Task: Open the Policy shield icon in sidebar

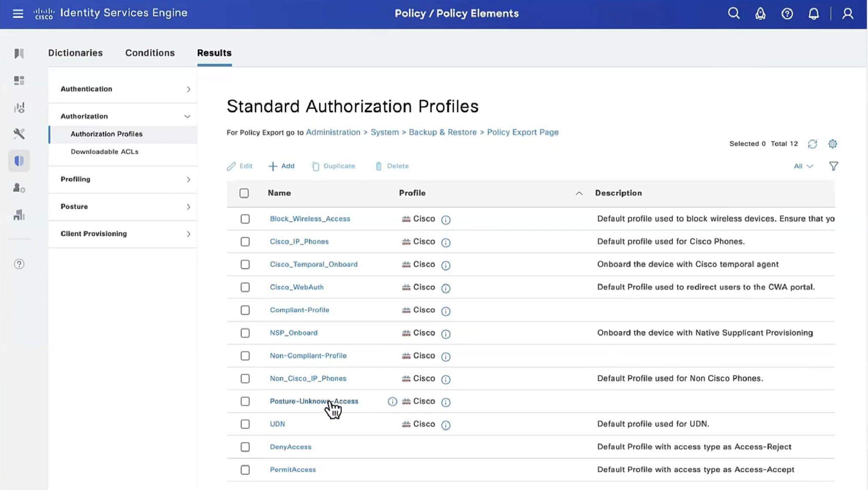Action: 19,161
